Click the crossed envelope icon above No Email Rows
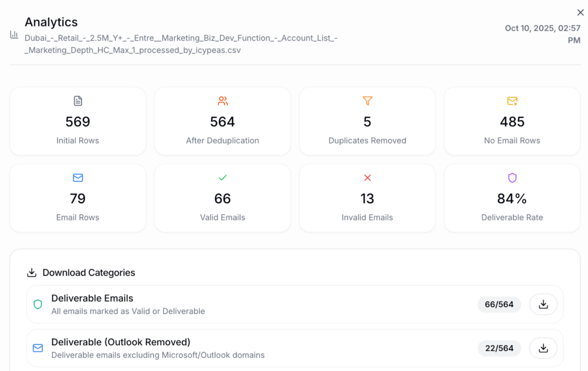This screenshot has width=588, height=371. coord(512,101)
